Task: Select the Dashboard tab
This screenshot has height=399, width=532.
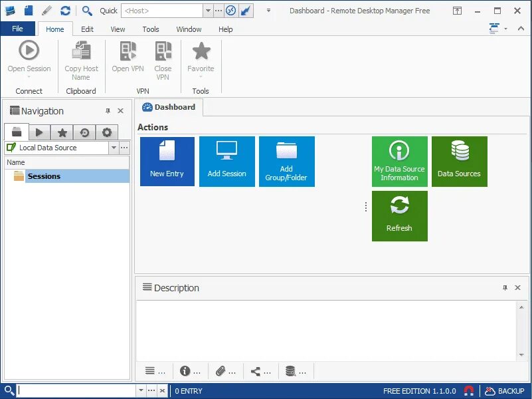Action: (169, 107)
